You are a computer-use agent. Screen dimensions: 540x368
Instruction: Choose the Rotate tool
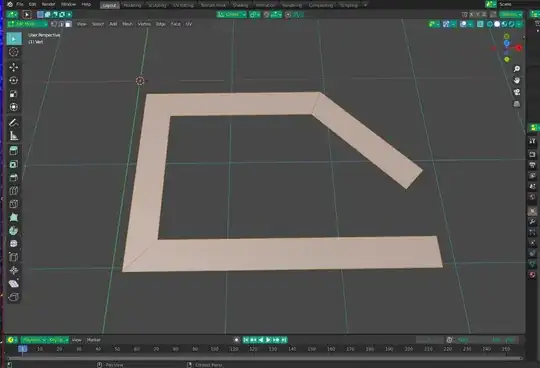click(x=14, y=80)
